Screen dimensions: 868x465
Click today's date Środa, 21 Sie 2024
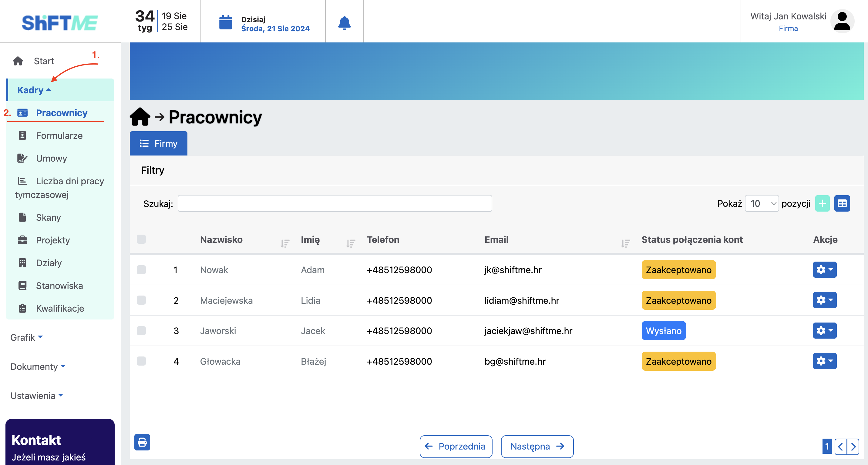pyautogui.click(x=275, y=28)
